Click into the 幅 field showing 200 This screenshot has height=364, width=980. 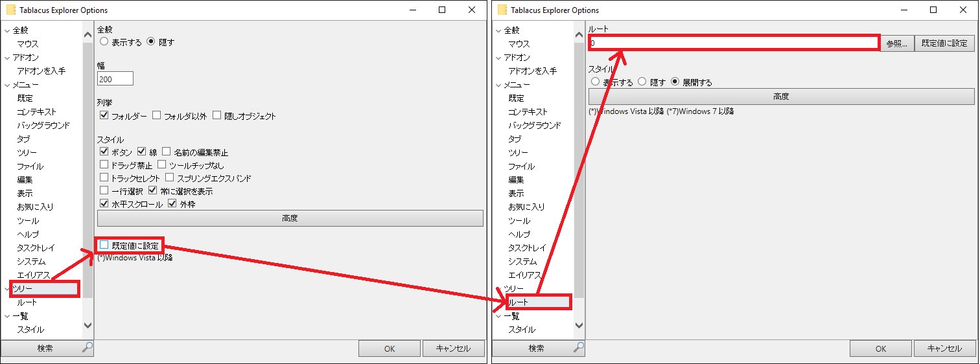tap(115, 78)
